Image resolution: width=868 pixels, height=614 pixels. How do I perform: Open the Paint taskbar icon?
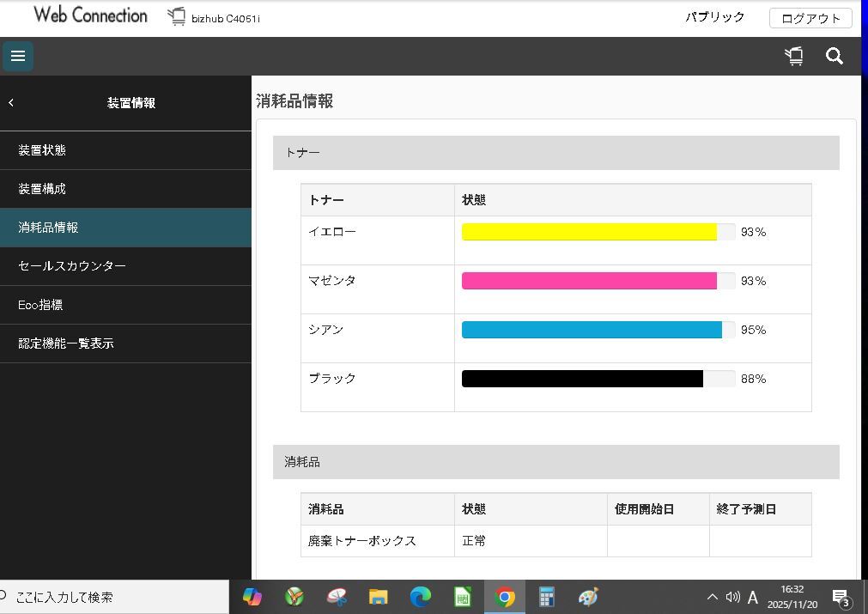588,597
